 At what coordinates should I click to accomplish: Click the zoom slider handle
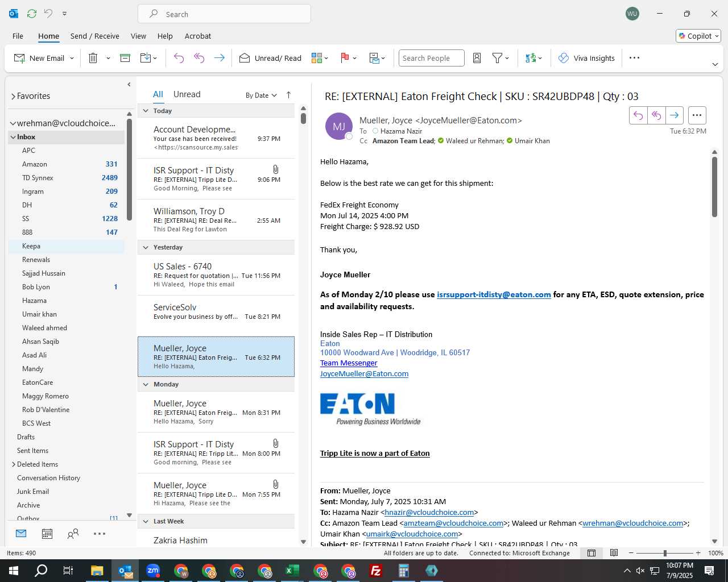click(x=665, y=553)
